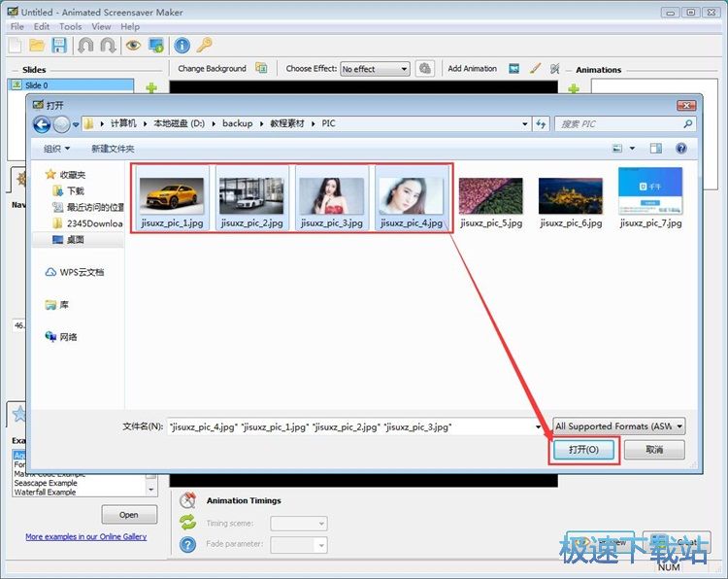
Task: Open the Timing scheme dropdown
Action: click(299, 524)
